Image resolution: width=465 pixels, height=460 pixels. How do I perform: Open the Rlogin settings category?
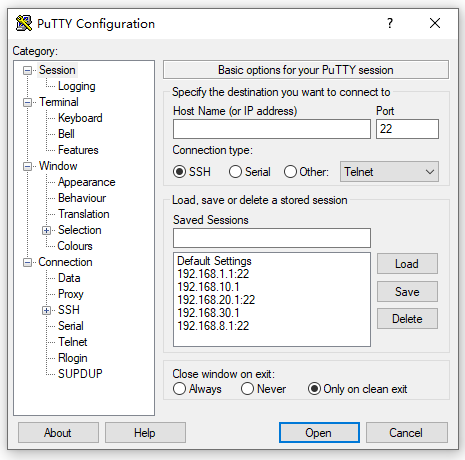73,358
